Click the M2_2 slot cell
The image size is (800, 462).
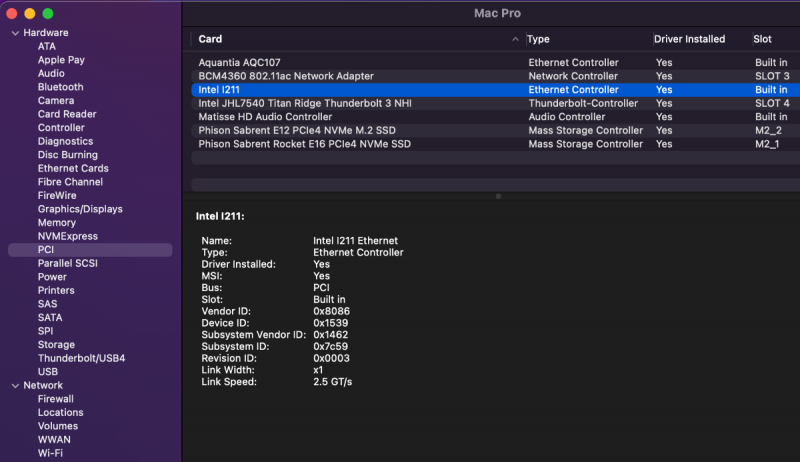768,131
